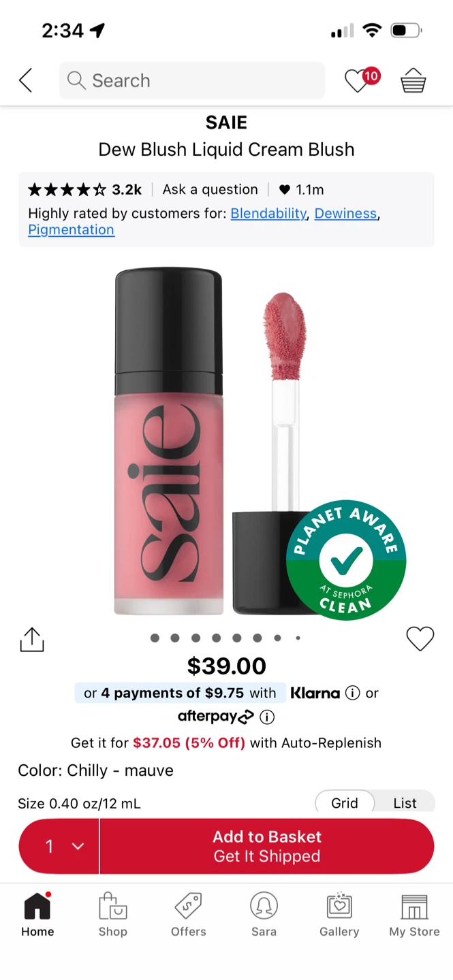Open the Gallery icon in bottom bar
The image size is (453, 980).
(339, 915)
